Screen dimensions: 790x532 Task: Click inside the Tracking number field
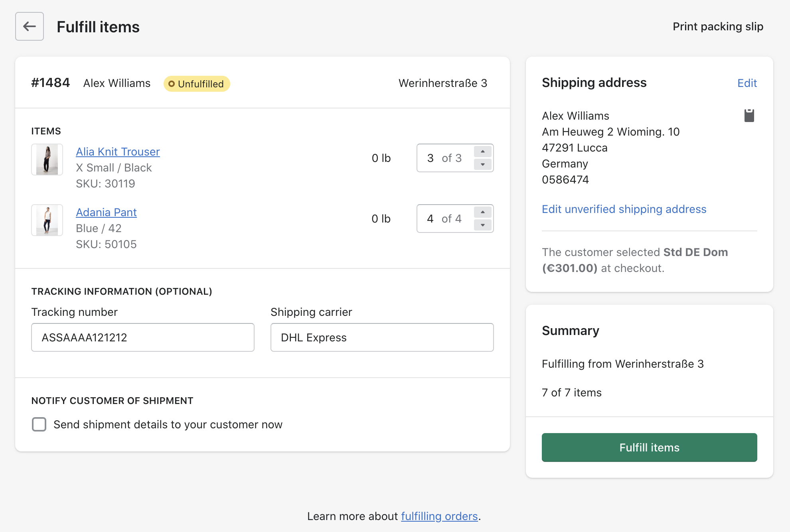pyautogui.click(x=142, y=337)
